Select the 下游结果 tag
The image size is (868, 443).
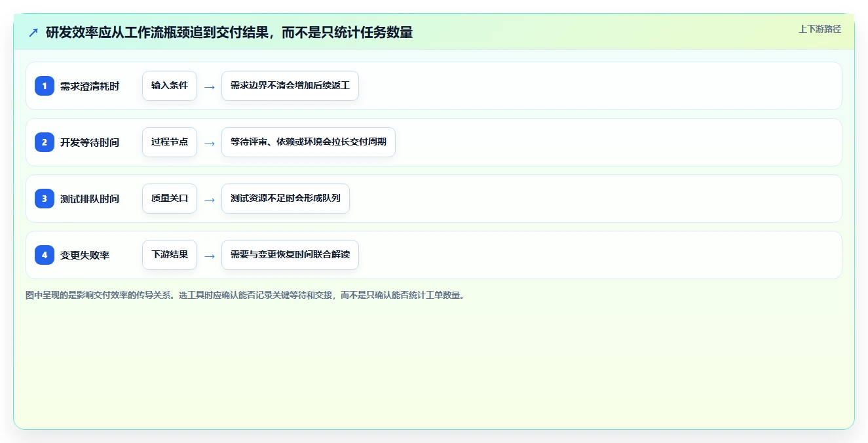click(x=170, y=255)
